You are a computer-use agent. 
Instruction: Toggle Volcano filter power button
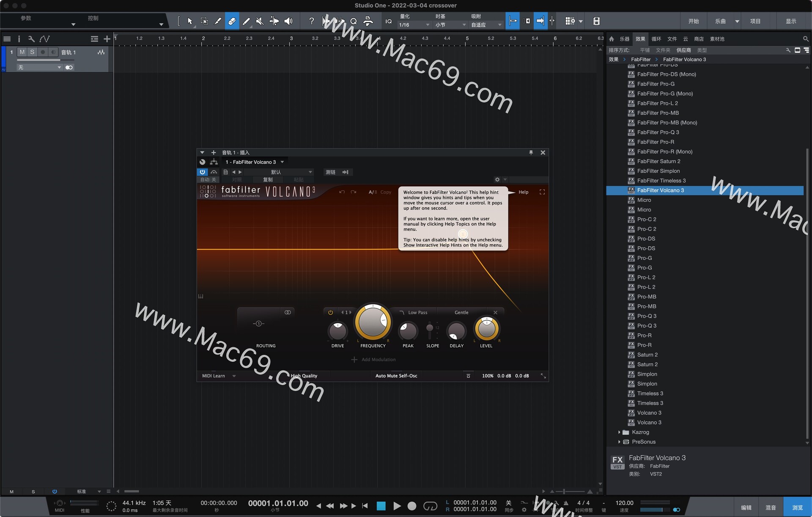click(x=330, y=313)
